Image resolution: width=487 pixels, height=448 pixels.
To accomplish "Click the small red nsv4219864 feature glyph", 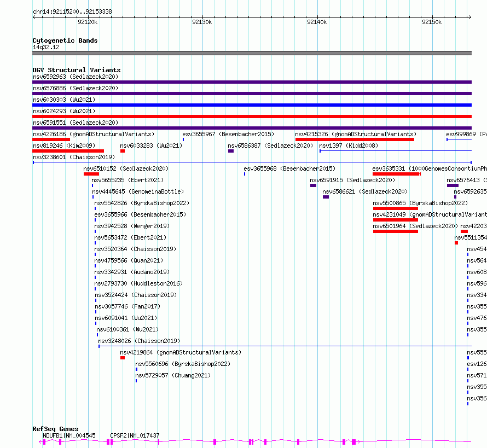I will pyautogui.click(x=123, y=358).
